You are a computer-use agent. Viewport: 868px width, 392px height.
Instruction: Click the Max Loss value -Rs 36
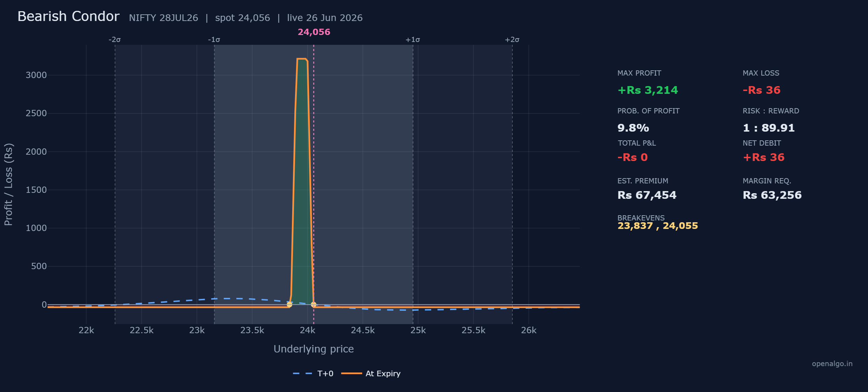tap(762, 90)
